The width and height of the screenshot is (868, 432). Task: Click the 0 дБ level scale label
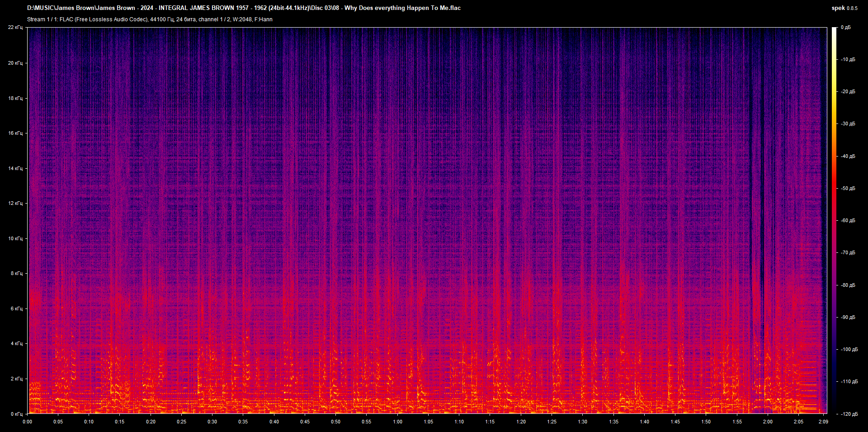[846, 28]
